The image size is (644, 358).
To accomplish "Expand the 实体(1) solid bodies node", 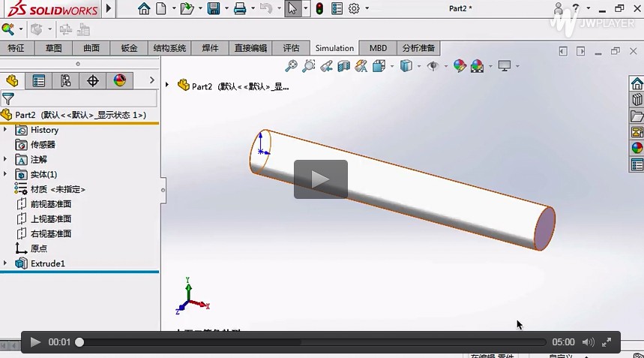I will click(6, 174).
